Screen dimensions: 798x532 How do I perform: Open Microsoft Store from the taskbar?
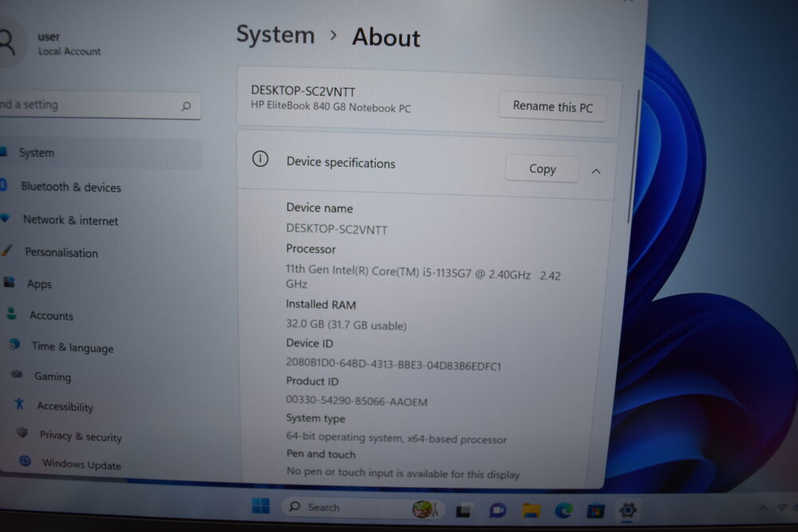(595, 510)
